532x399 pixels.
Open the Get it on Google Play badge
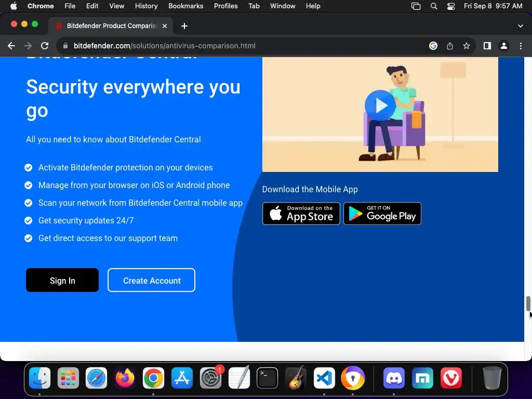point(382,214)
